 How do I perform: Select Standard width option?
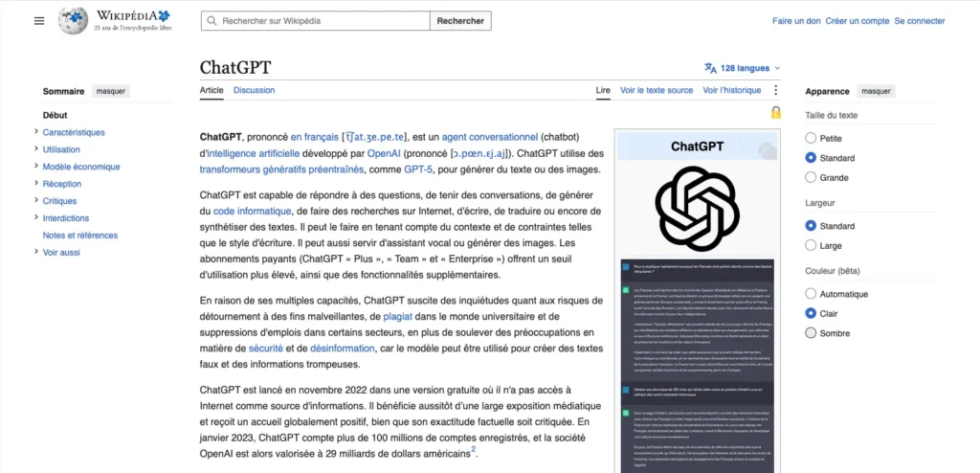pyautogui.click(x=811, y=226)
